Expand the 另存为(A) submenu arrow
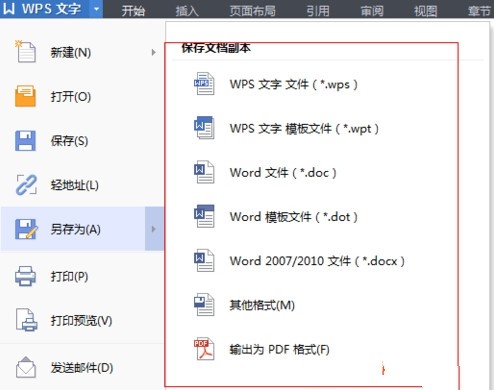 (154, 229)
